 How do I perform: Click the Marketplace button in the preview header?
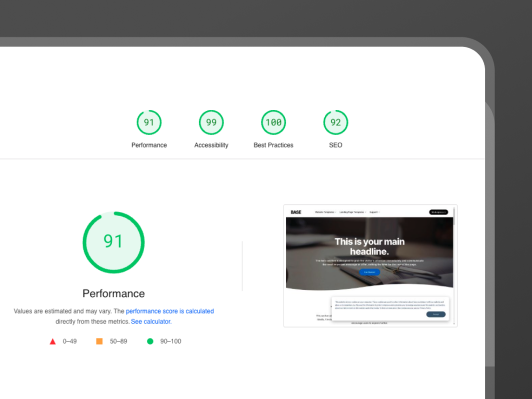(438, 212)
